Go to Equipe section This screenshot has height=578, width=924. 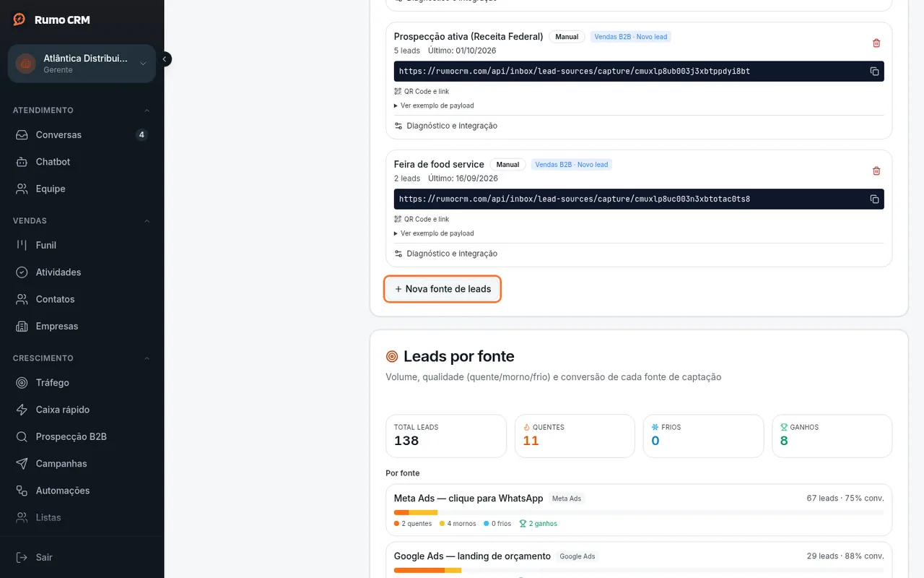point(82,189)
